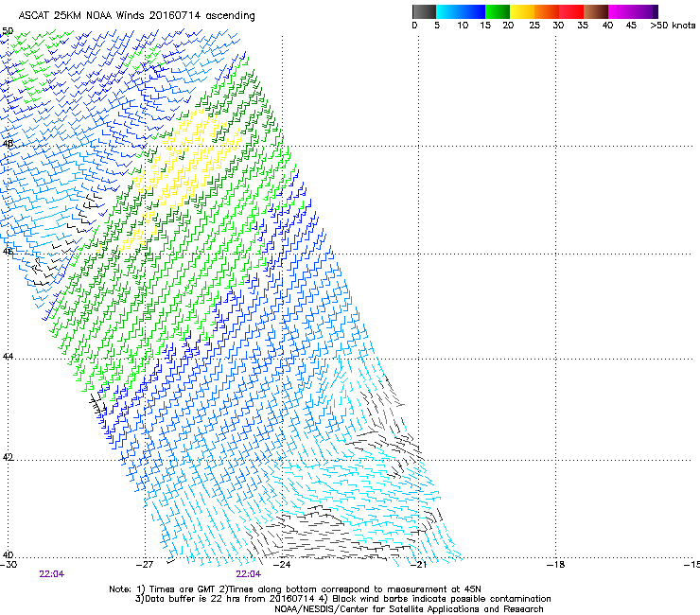Screen dimensions: 700x615
Task: Click the longitude label '-27'
Action: tap(145, 565)
